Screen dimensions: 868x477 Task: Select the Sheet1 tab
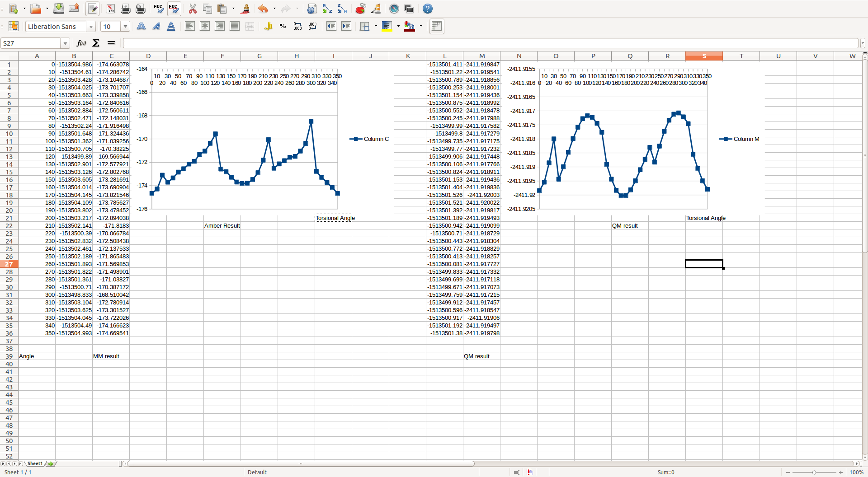(35, 463)
